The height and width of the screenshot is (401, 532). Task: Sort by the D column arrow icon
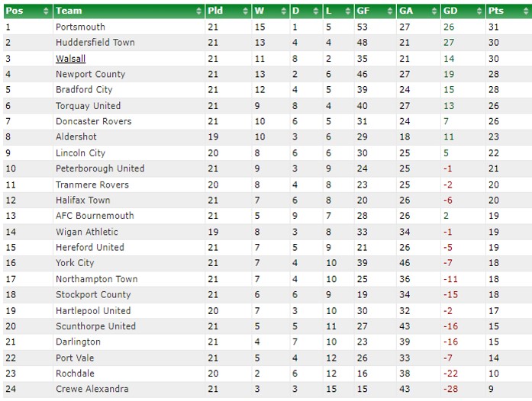[x=316, y=11]
